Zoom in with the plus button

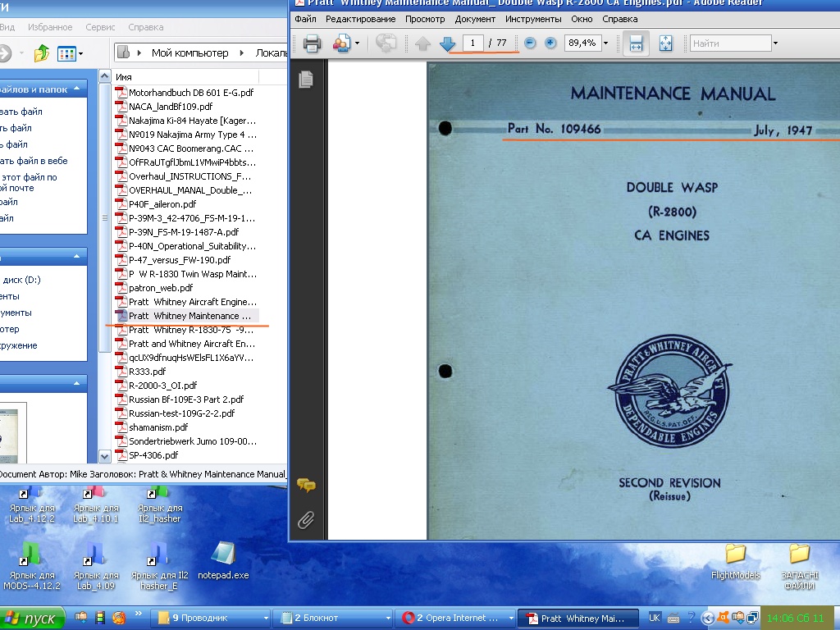point(550,43)
